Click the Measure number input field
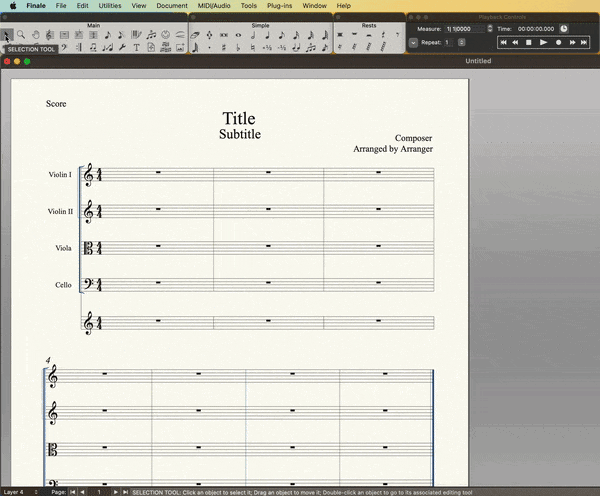This screenshot has width=600, height=496. point(464,28)
